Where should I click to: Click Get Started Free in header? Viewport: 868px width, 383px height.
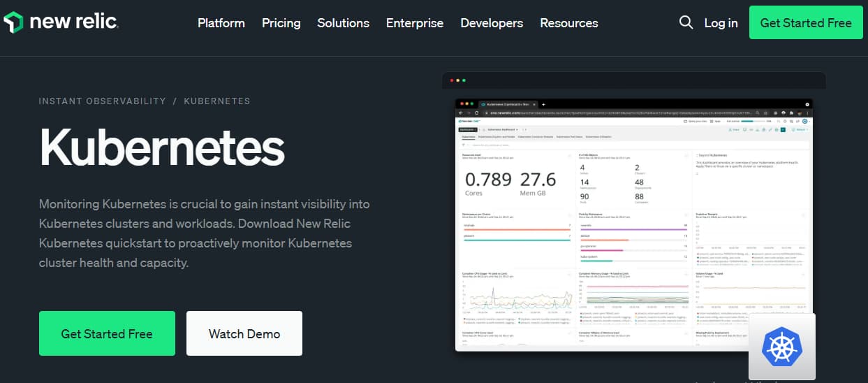806,22
